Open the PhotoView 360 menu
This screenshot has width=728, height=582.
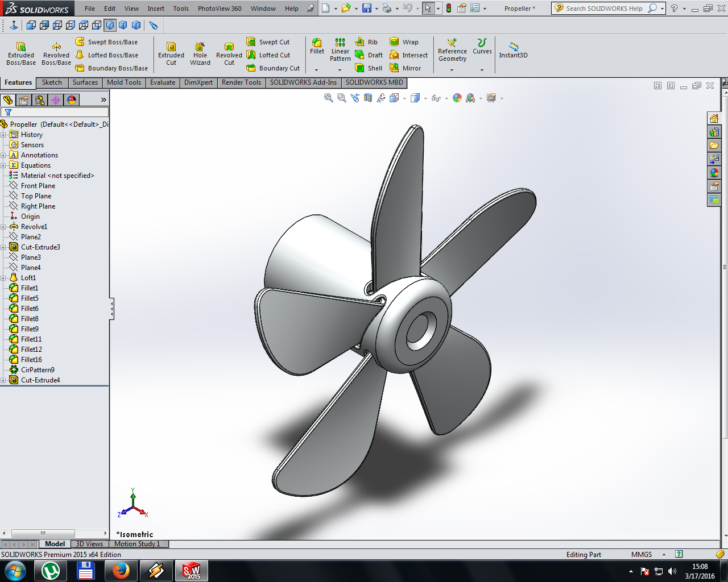coord(220,9)
